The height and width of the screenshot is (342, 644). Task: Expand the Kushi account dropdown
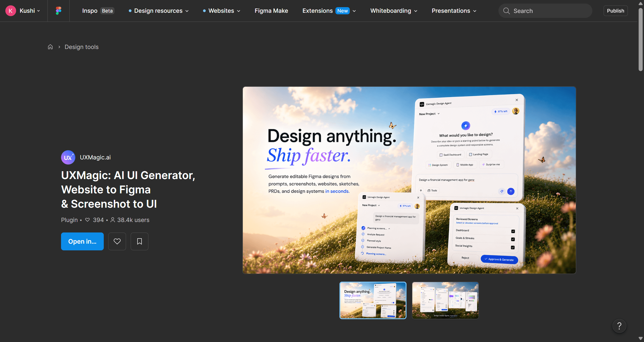point(38,11)
